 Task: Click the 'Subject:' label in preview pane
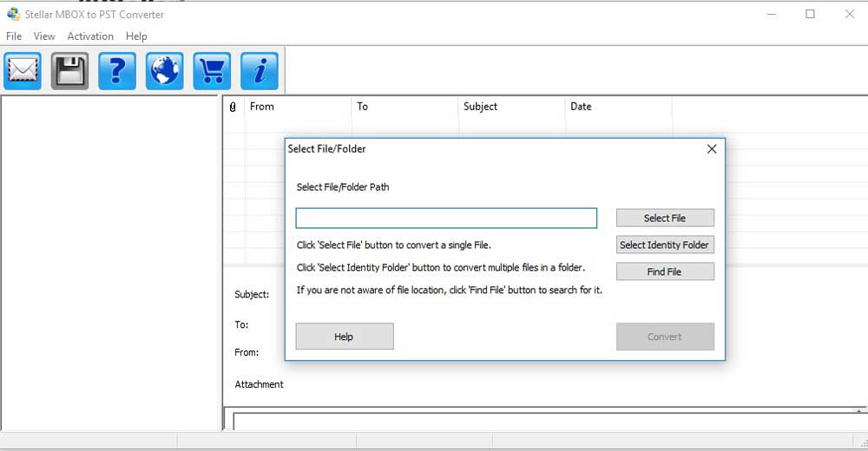(x=252, y=294)
